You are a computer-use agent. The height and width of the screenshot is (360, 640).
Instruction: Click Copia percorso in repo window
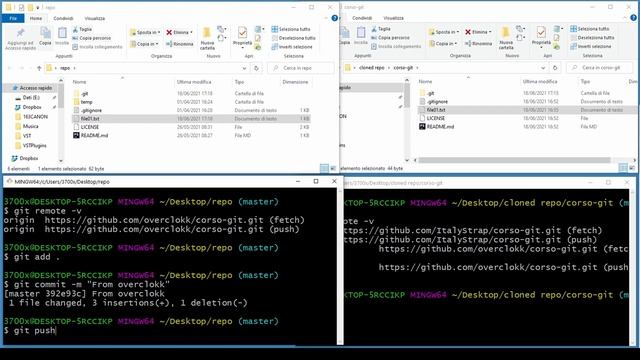pos(91,38)
